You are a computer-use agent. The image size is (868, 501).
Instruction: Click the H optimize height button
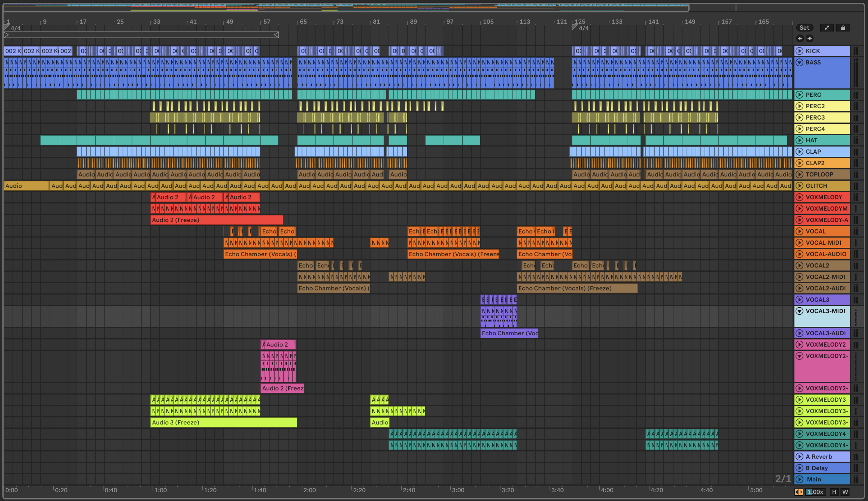tap(834, 492)
